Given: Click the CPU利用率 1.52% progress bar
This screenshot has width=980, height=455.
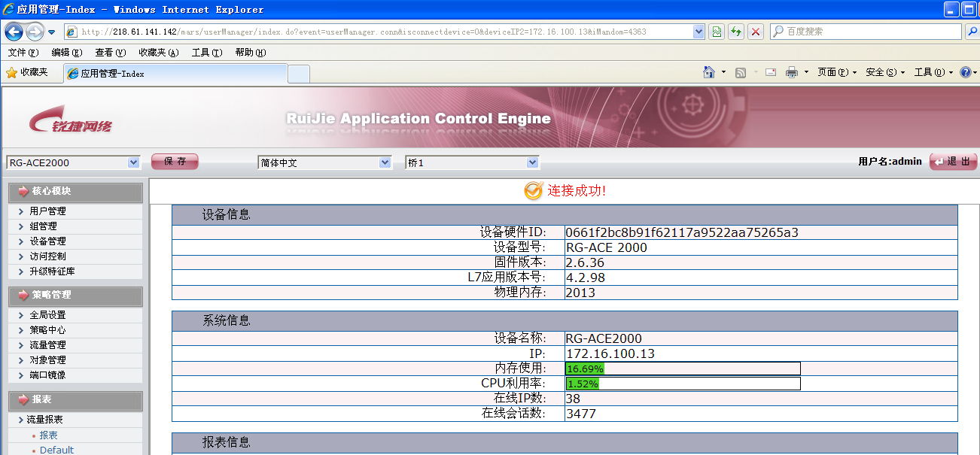Looking at the screenshot, I should [x=683, y=384].
